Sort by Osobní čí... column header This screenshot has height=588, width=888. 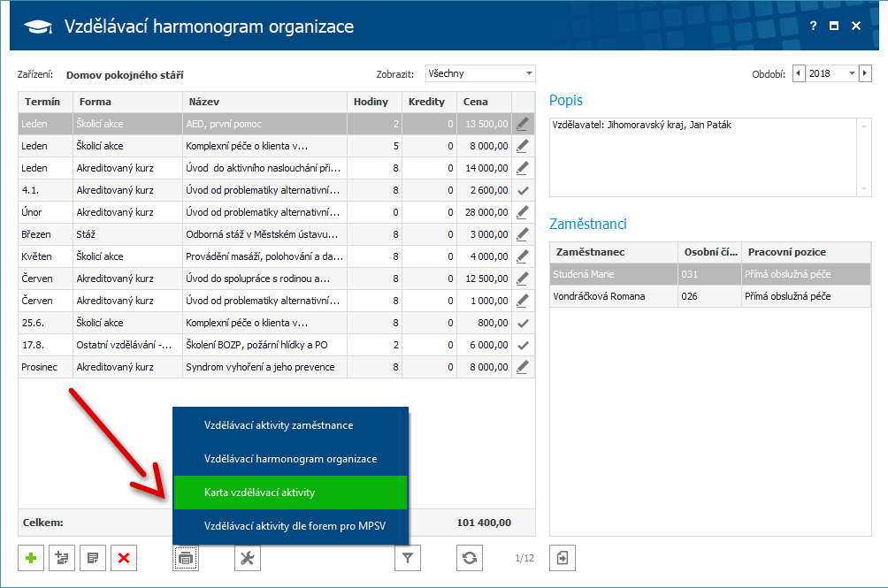pyautogui.click(x=710, y=252)
